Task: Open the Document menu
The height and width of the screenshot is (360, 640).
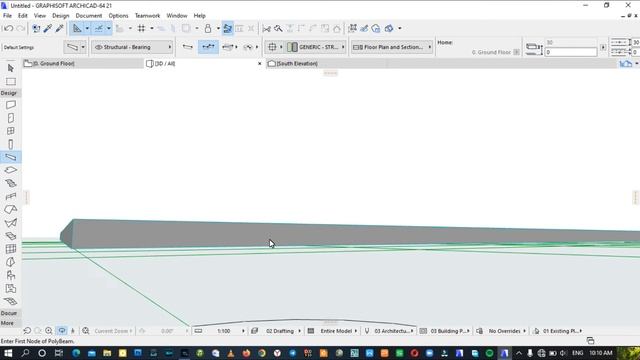Action: pos(89,16)
